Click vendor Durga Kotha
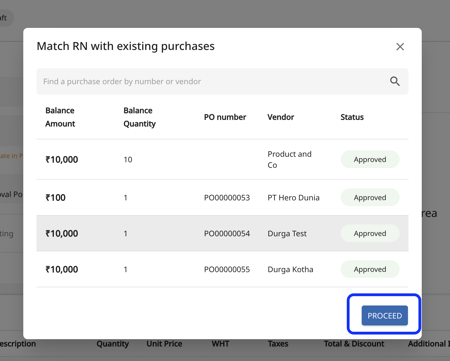The image size is (450, 361). [290, 269]
